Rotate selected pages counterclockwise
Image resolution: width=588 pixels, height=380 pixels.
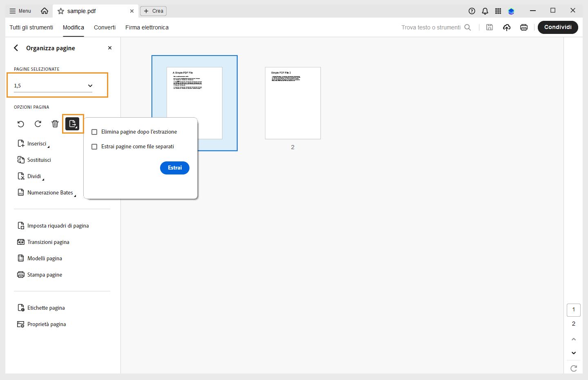(x=21, y=124)
